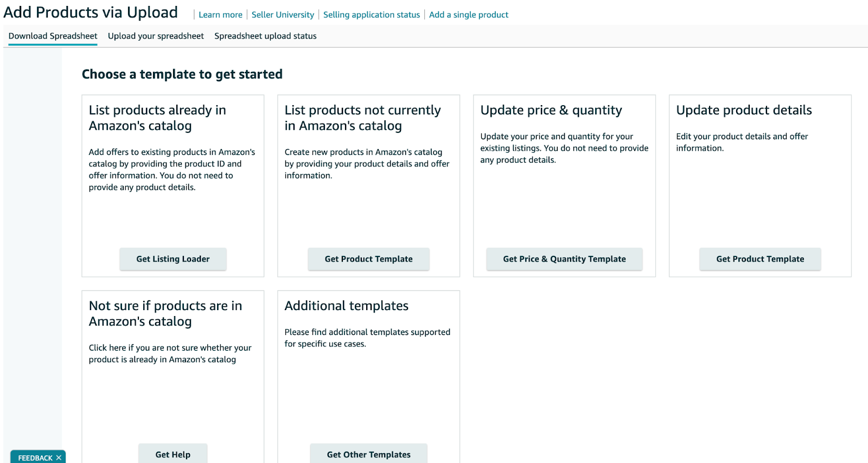The image size is (868, 463).
Task: Click Get Help for catalog uncertainty
Action: pyautogui.click(x=173, y=454)
